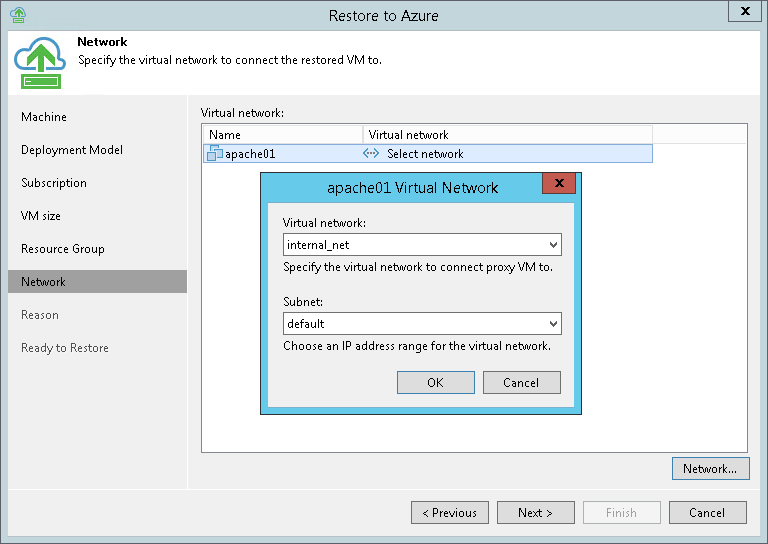Go back with the Previous button
This screenshot has width=768, height=544.
[x=450, y=513]
